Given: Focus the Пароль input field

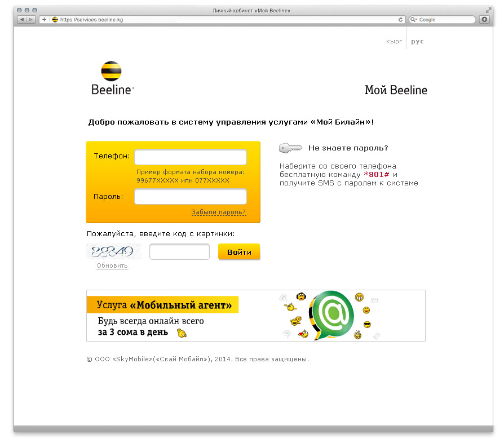Looking at the screenshot, I should tap(191, 196).
